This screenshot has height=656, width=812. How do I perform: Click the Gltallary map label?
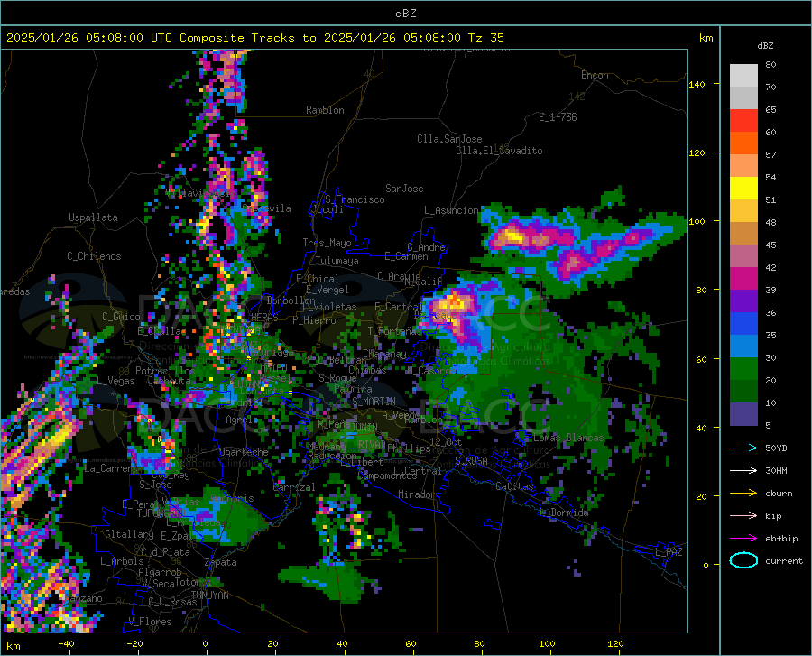pyautogui.click(x=129, y=534)
